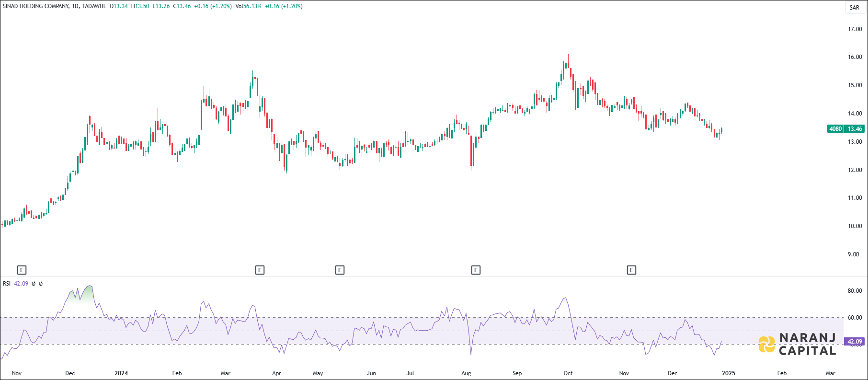Viewport: 868px width, 380px height.
Task: Click the 60.00 RSI axis label
Action: click(x=855, y=318)
